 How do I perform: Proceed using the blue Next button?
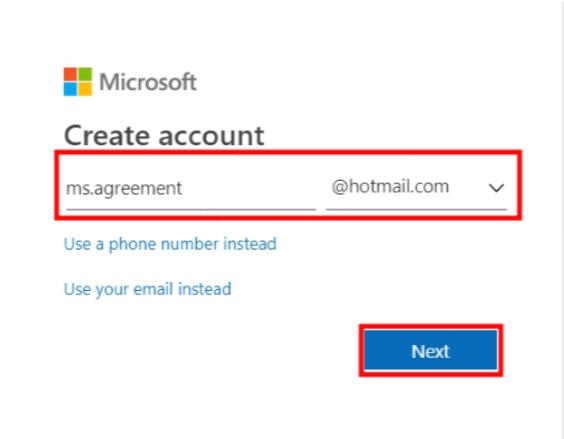click(431, 350)
